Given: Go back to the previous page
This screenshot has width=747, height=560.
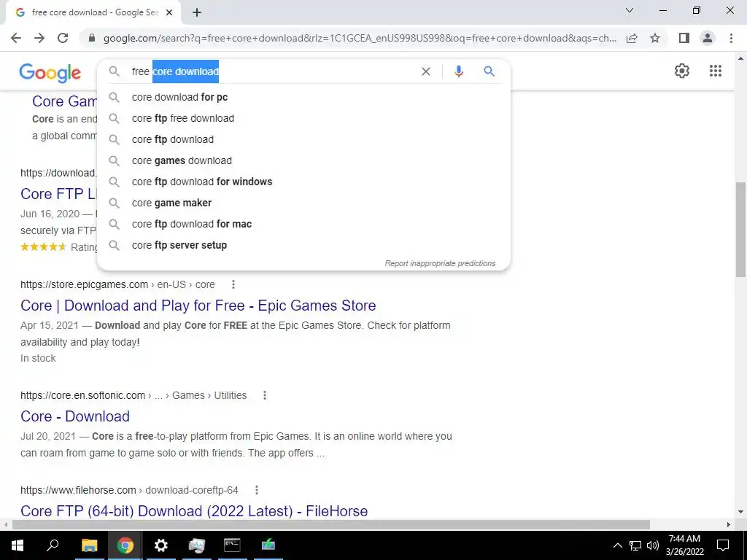Looking at the screenshot, I should pos(16,38).
